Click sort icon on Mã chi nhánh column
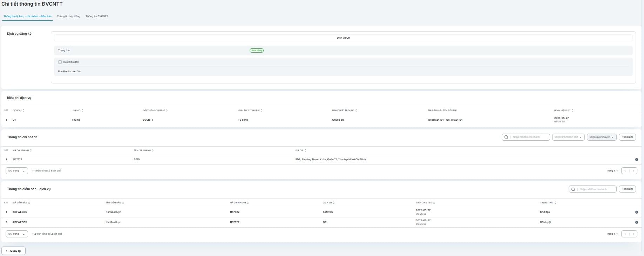 (31, 150)
